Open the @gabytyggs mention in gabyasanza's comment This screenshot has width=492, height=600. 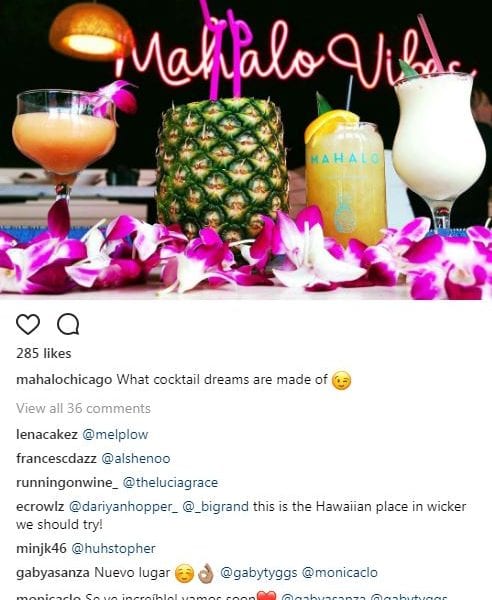point(259,573)
